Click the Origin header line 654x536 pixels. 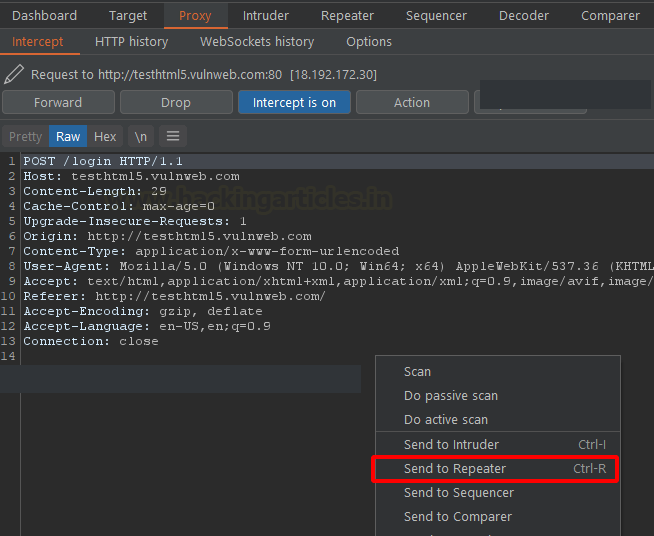click(x=167, y=236)
